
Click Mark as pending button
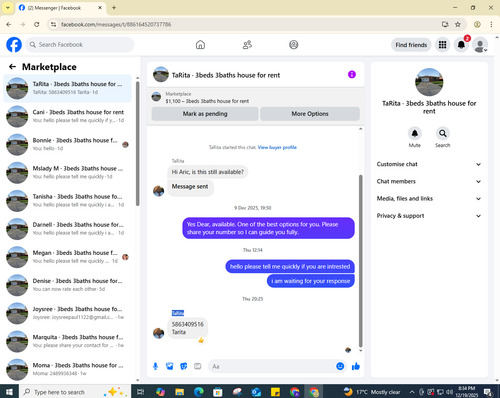[205, 114]
